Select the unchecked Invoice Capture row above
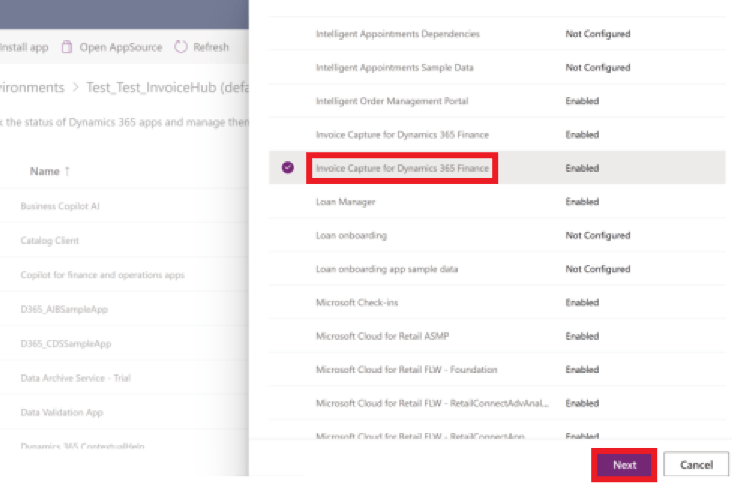This screenshot has height=490, width=732. [x=402, y=134]
